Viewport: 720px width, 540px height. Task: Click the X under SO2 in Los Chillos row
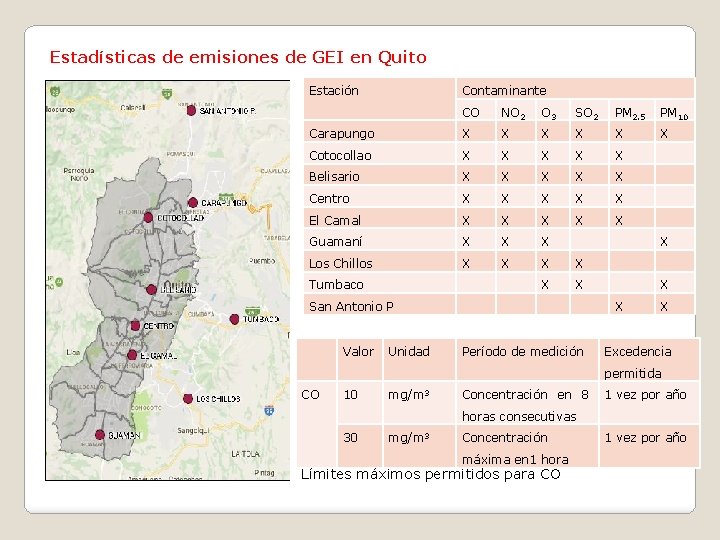[x=579, y=263]
